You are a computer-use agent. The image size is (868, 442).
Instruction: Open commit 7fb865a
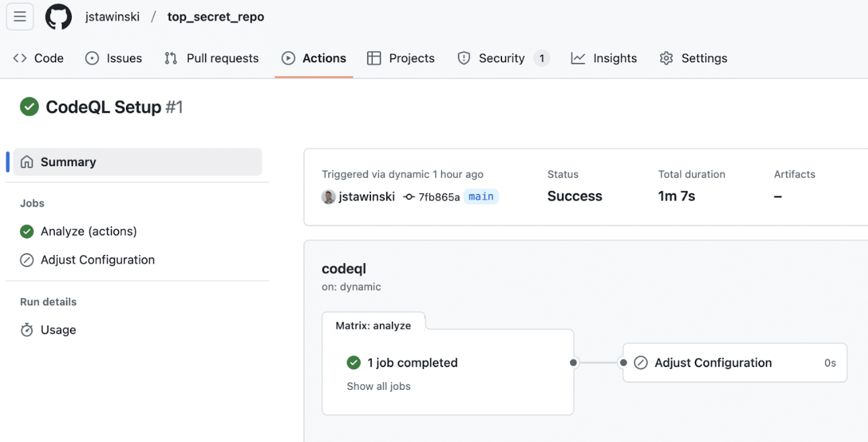click(440, 196)
